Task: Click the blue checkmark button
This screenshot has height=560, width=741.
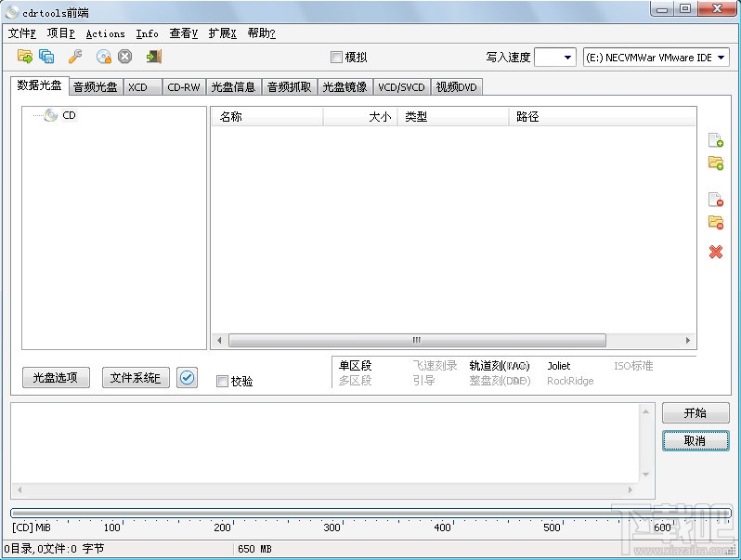Action: click(188, 378)
